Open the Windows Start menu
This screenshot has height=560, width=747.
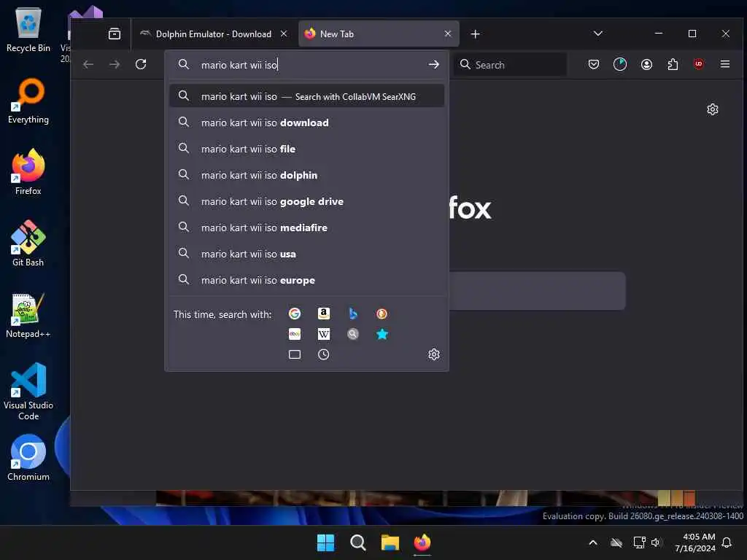tap(326, 542)
